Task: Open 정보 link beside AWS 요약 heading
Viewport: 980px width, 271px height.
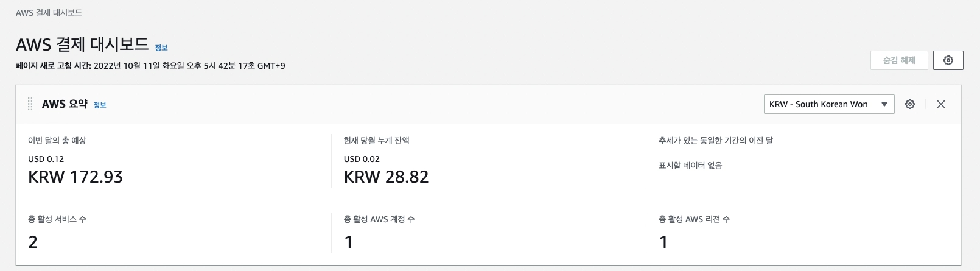Action: coord(100,105)
